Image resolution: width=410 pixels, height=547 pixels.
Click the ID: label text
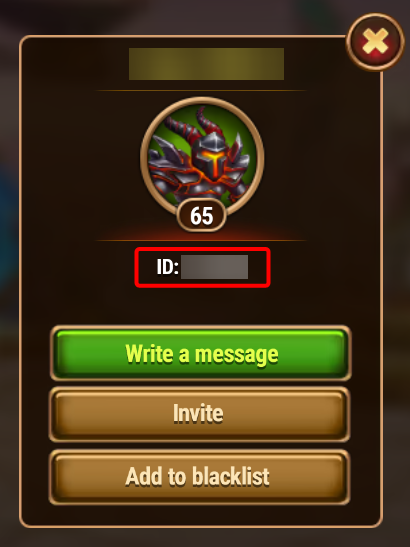[x=167, y=267]
